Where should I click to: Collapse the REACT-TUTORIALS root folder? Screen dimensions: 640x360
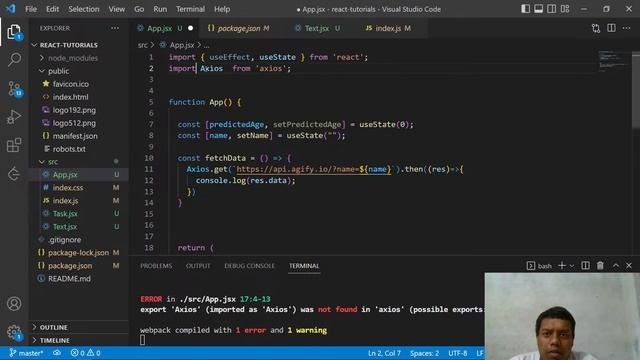pyautogui.click(x=69, y=45)
